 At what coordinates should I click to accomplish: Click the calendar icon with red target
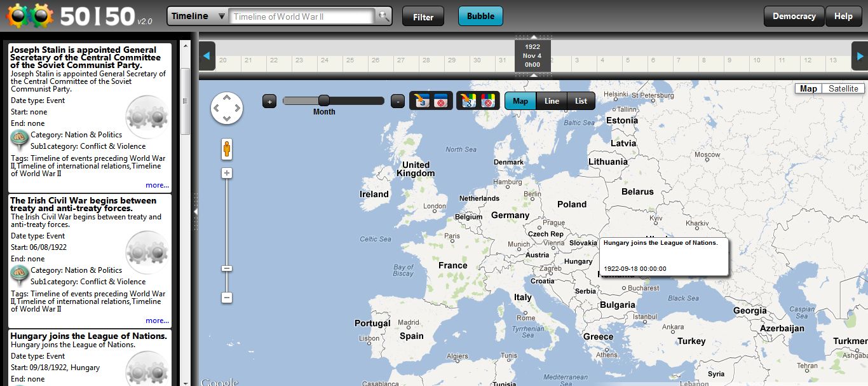tap(442, 100)
